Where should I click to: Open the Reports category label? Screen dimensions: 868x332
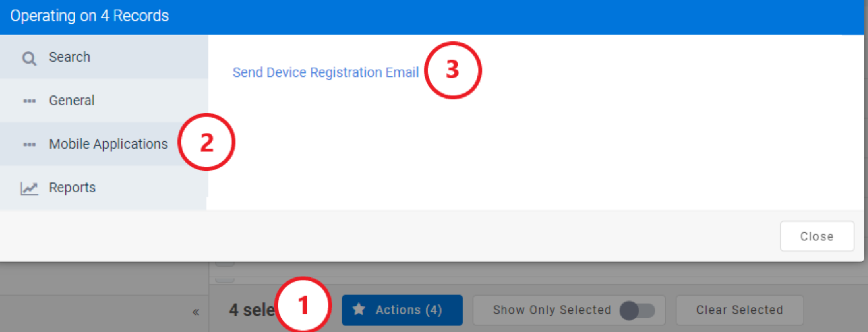click(72, 188)
